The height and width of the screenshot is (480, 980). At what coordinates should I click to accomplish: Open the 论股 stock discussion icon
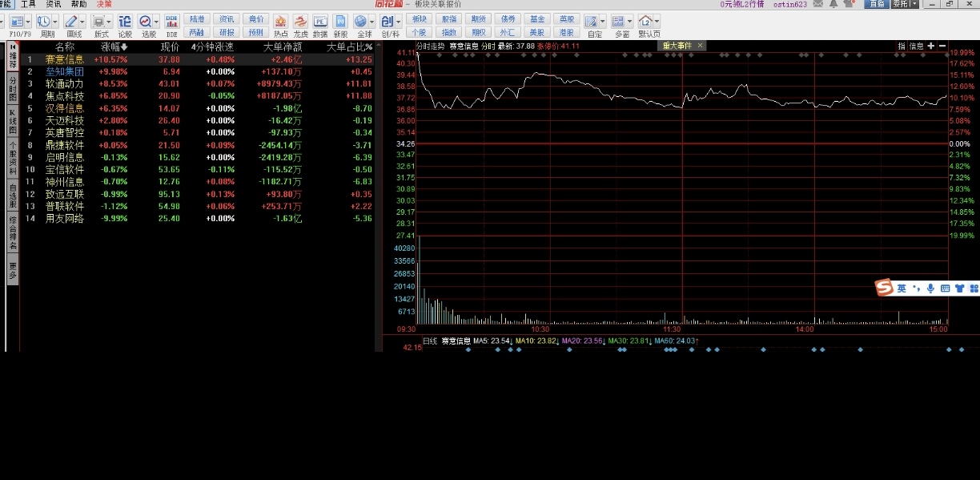[125, 21]
